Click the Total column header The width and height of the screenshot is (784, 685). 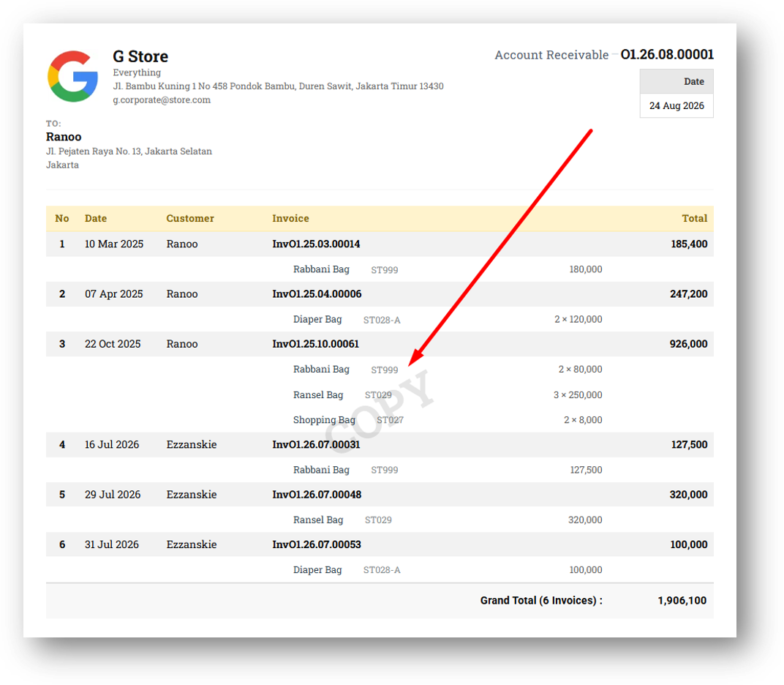coord(695,219)
